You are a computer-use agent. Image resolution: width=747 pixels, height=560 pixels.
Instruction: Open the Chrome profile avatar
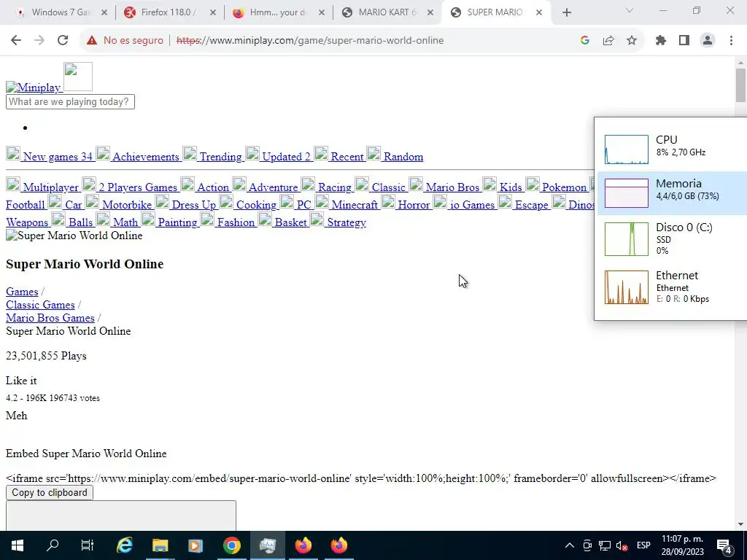point(708,41)
